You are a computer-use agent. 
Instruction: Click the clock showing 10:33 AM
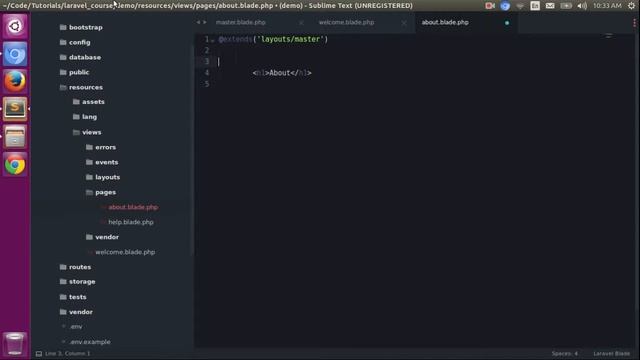[607, 6]
